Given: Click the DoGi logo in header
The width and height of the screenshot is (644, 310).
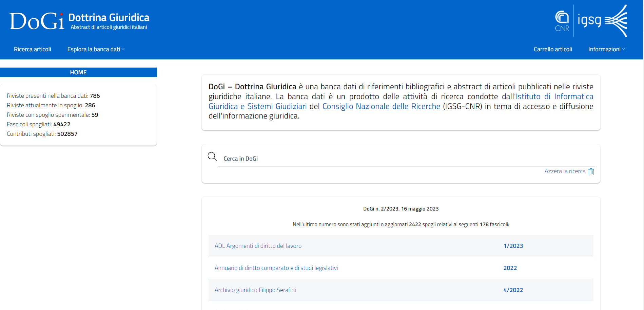Looking at the screenshot, I should click(37, 21).
